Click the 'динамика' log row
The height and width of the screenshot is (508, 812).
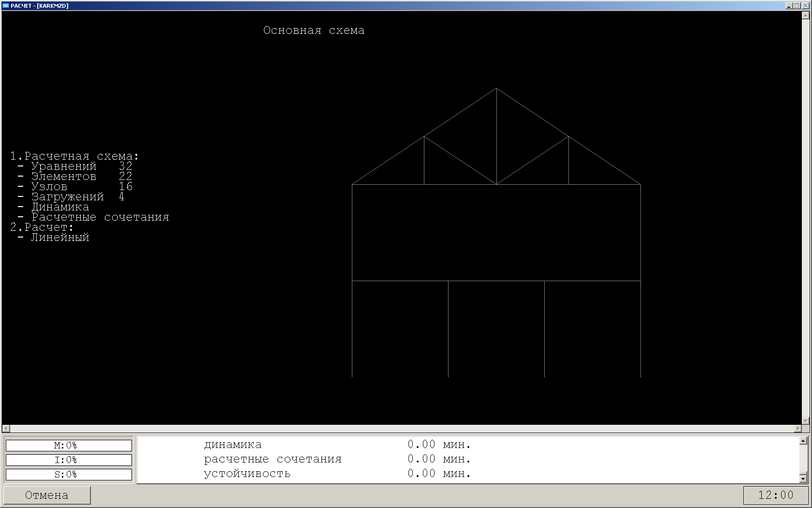(337, 445)
